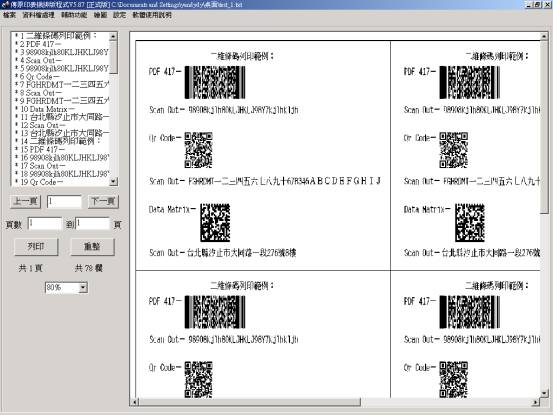553x415 pixels.
Task: Click the Data Matrix code in top-right label
Action: (x=470, y=222)
